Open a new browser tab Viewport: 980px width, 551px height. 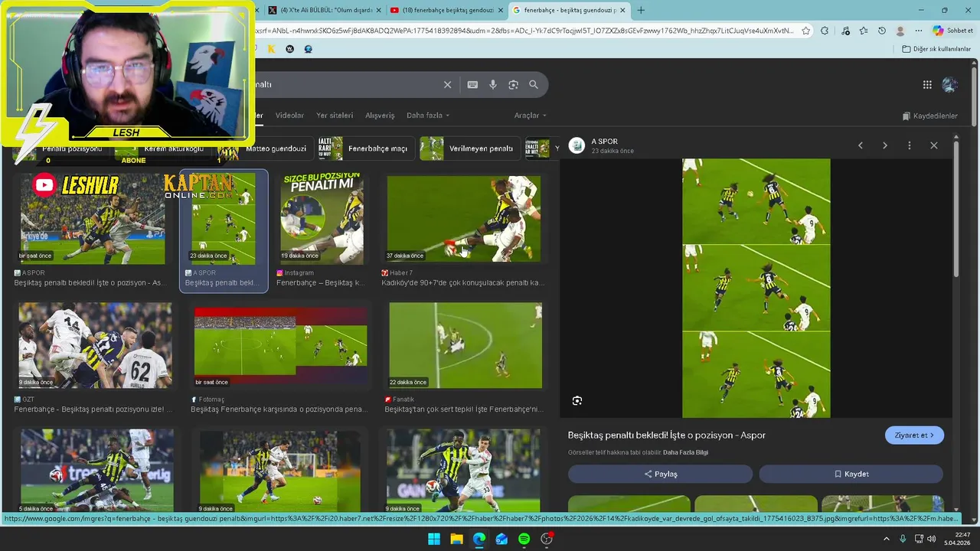641,10
